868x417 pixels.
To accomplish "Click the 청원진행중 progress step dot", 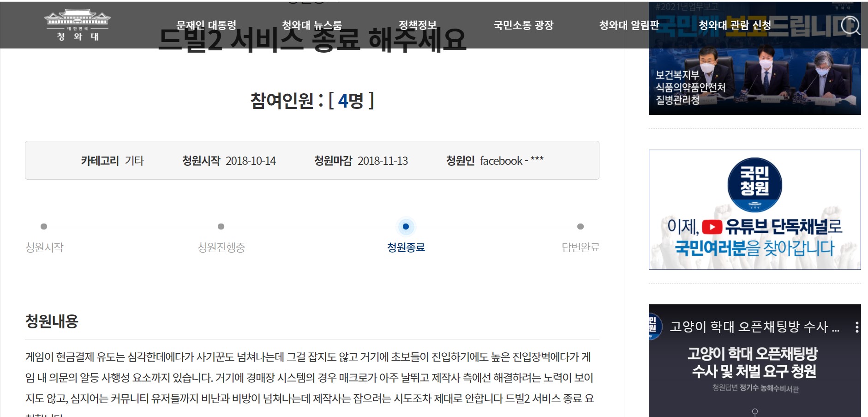I will [x=221, y=226].
